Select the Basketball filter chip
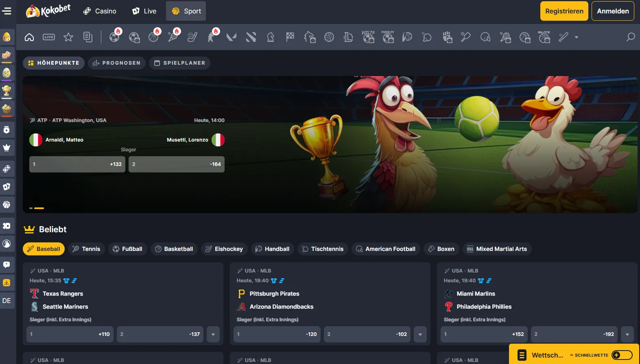Screen dimensions: 640x364 coord(174,249)
